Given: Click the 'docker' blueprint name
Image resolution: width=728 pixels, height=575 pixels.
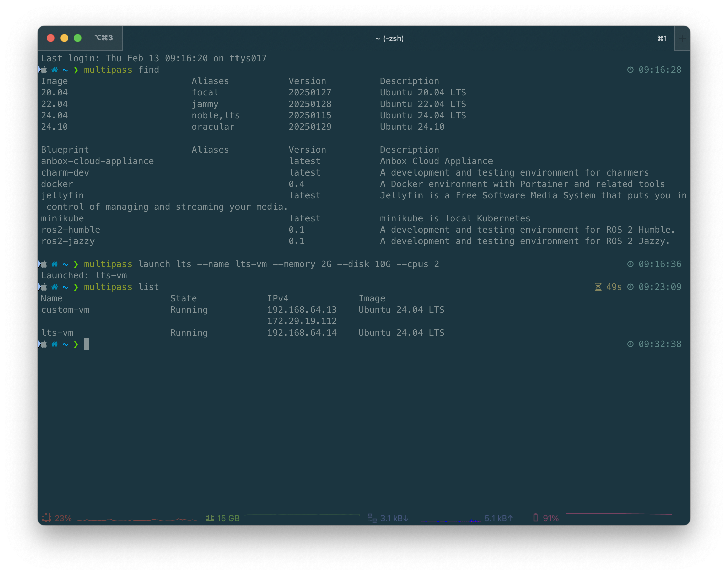Looking at the screenshot, I should point(57,184).
